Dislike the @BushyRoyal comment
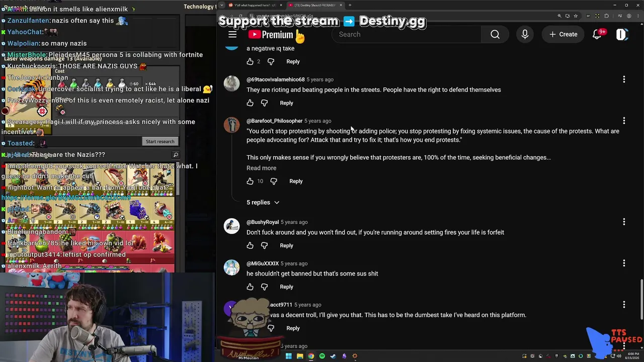644x362 pixels. coord(264,245)
